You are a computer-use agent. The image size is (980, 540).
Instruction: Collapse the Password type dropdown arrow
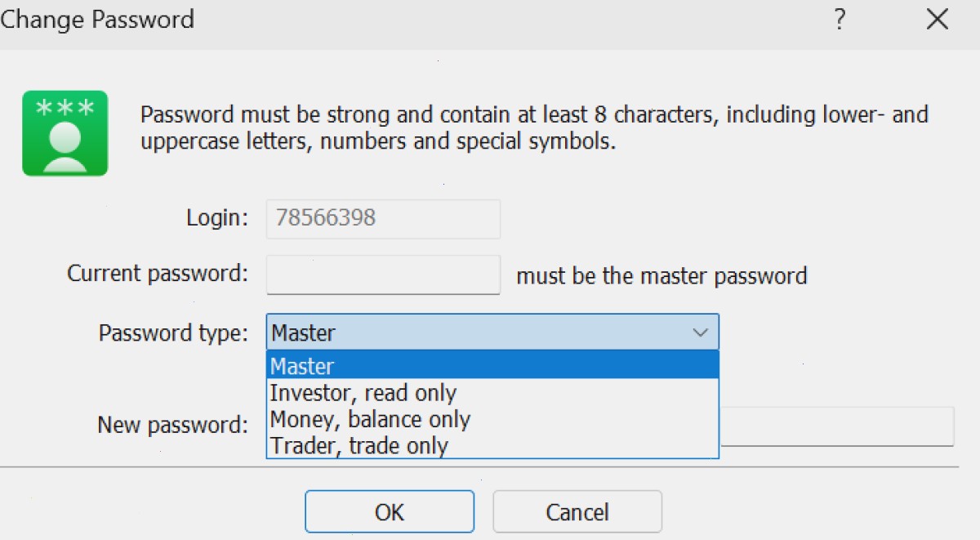coord(700,332)
